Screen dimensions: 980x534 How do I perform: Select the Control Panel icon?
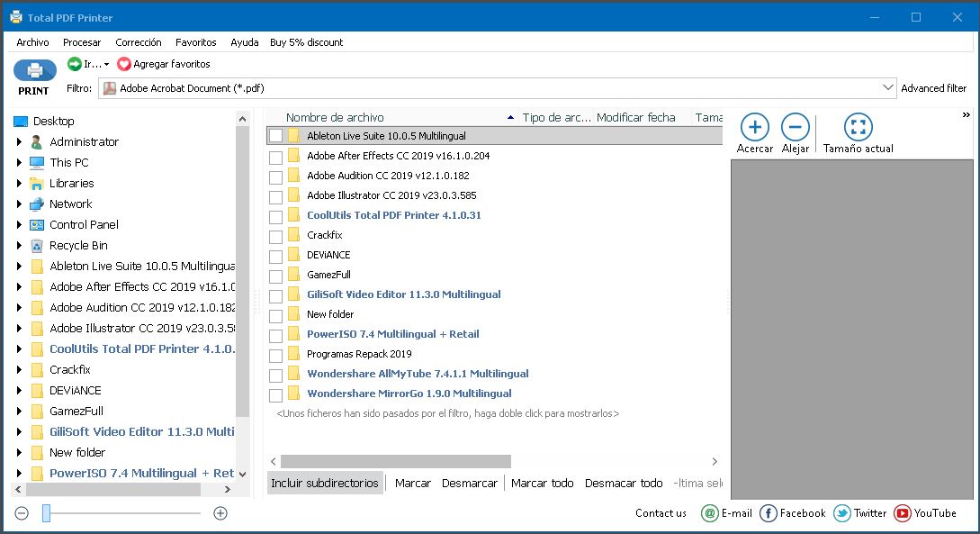37,224
